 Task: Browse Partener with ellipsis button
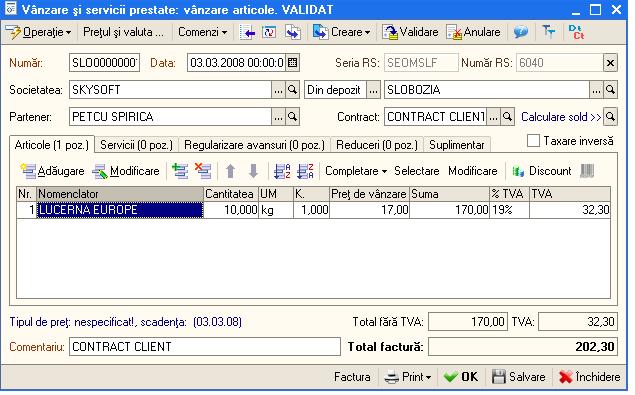click(x=278, y=117)
